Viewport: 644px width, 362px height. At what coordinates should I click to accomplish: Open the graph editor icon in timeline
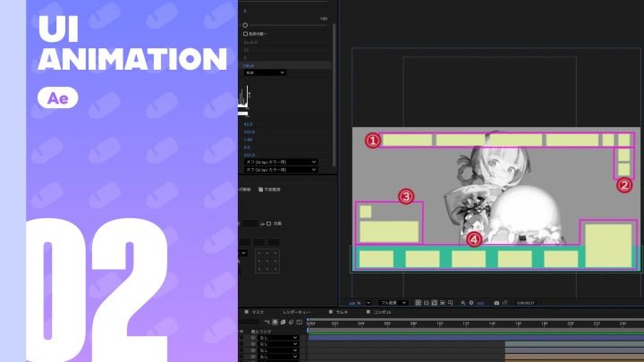click(x=300, y=322)
